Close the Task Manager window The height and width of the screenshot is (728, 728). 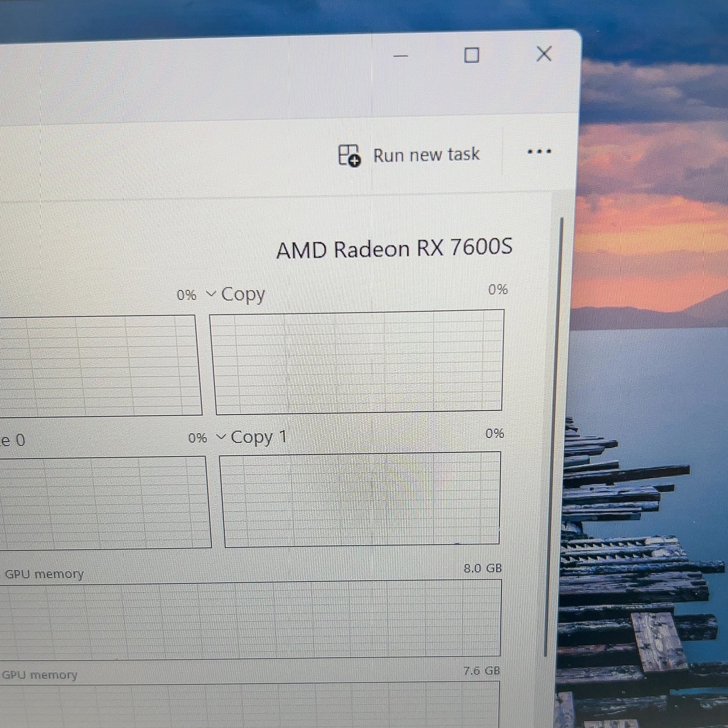[x=544, y=54]
